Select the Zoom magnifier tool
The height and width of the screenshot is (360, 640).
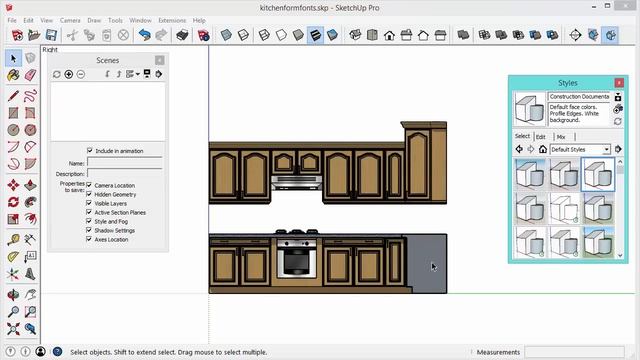pos(13,311)
